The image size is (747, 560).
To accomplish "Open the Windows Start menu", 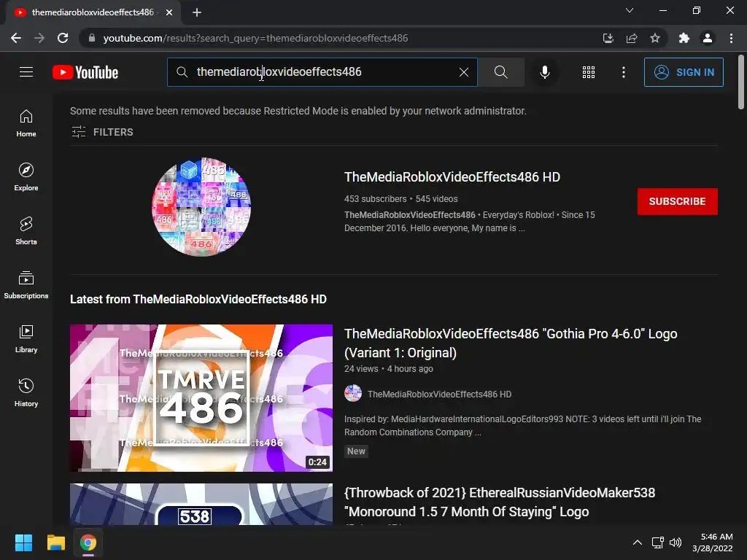I will click(x=23, y=542).
